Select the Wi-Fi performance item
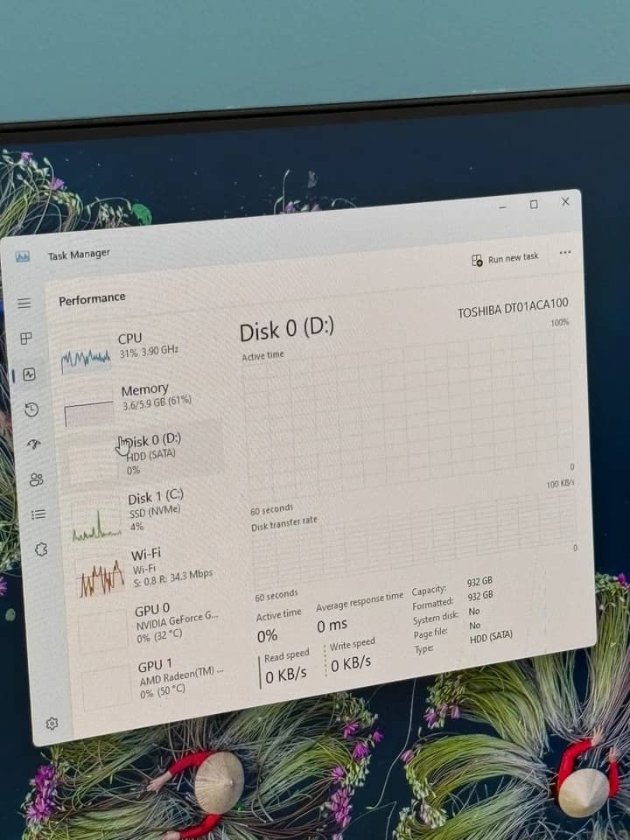The height and width of the screenshot is (840, 630). 151,573
